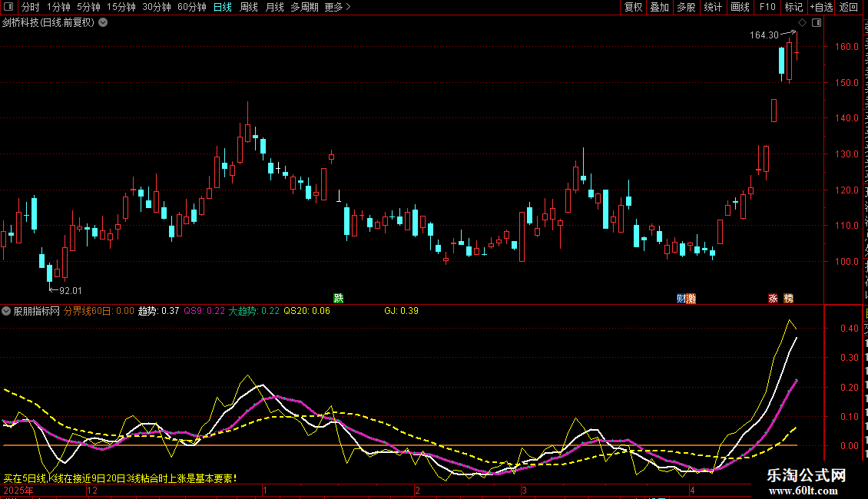
Task: Click the yellow trading tip text at bottom
Action: (x=120, y=478)
